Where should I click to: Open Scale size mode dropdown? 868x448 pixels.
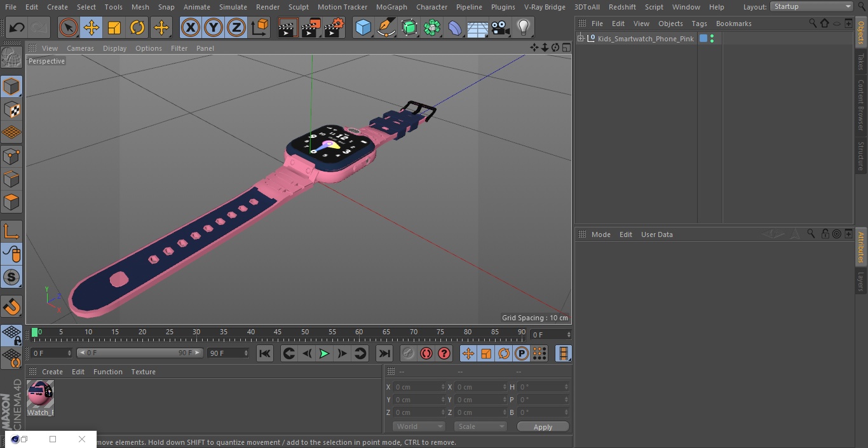tap(480, 426)
